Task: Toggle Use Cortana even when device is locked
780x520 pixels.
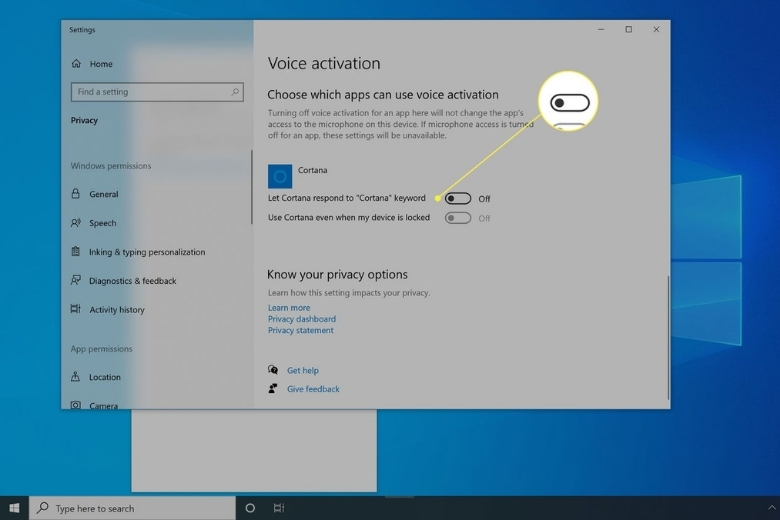Action: pos(458,218)
